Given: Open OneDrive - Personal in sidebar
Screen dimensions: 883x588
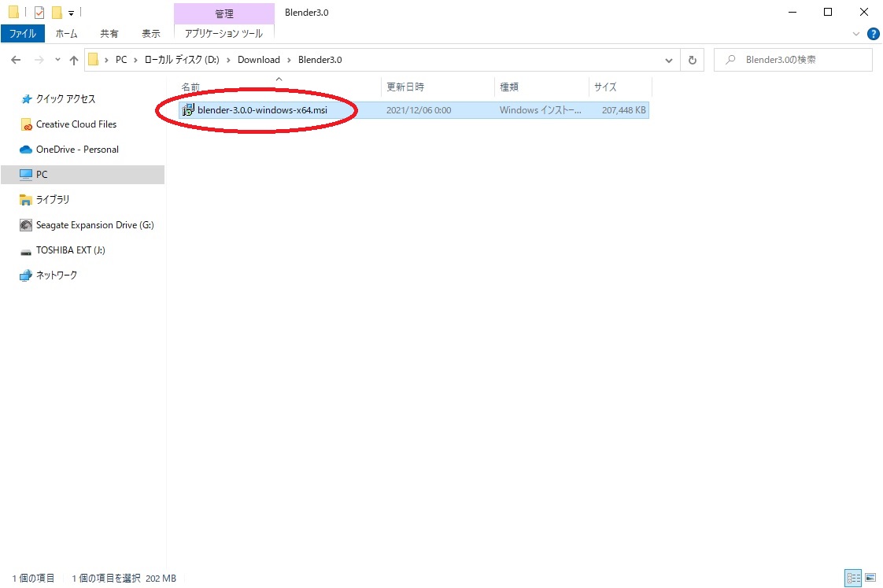Looking at the screenshot, I should (x=77, y=150).
